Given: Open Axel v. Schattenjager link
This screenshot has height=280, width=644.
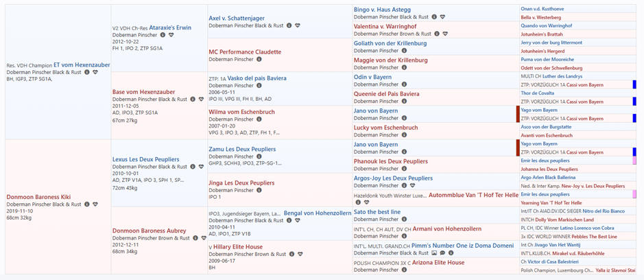Looking at the screenshot, I should (x=237, y=18).
